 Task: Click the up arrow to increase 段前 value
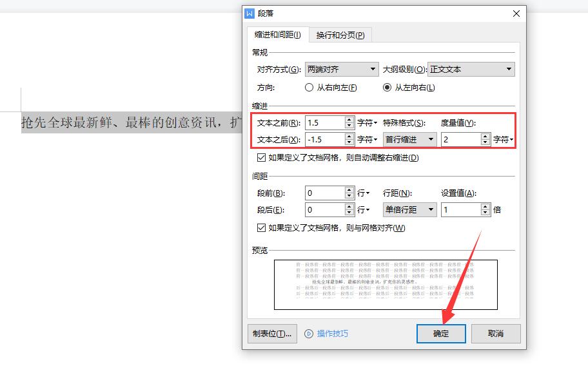coord(350,189)
